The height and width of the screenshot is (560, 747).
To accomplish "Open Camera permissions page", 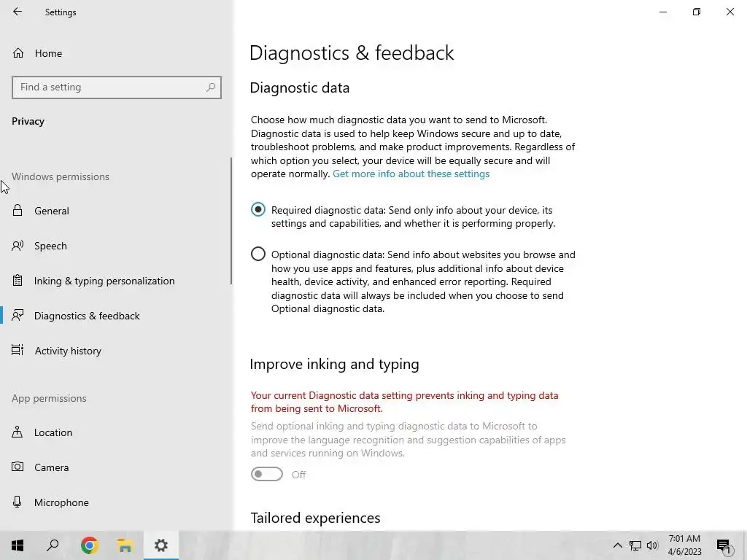I will pyautogui.click(x=117, y=467).
